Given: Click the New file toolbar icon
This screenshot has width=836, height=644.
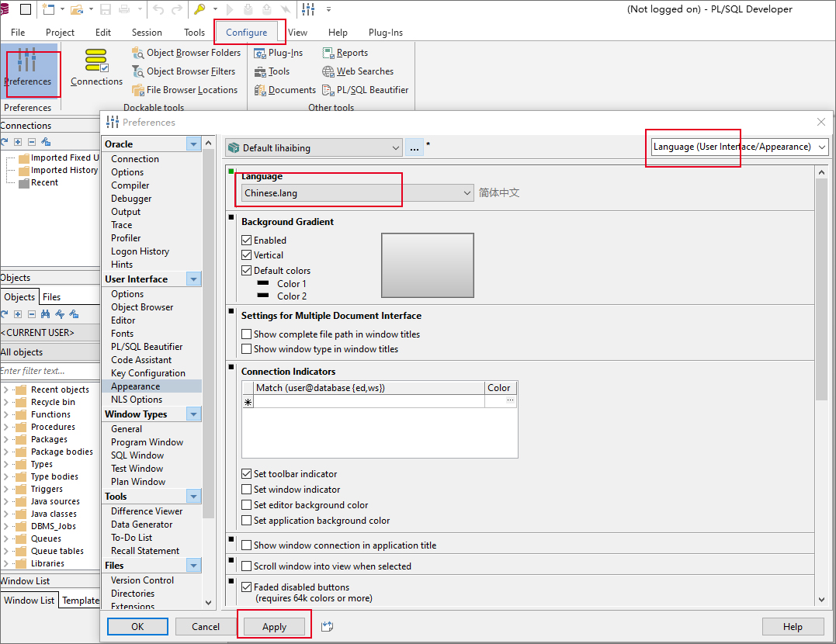Looking at the screenshot, I should pyautogui.click(x=49, y=9).
